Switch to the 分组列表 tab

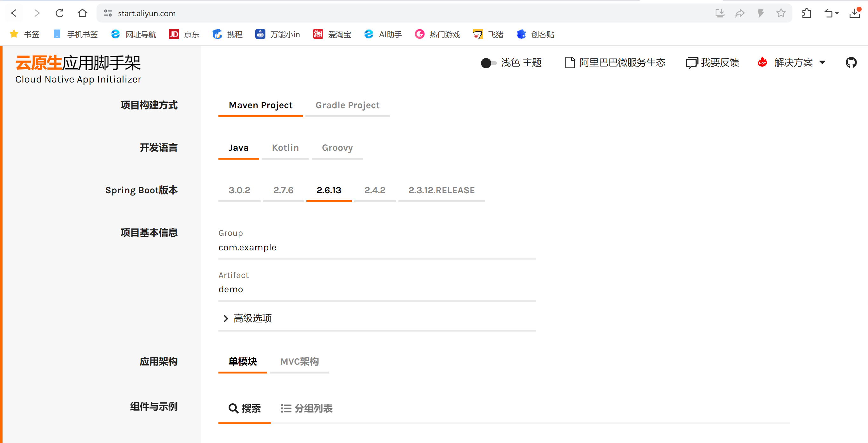[307, 408]
